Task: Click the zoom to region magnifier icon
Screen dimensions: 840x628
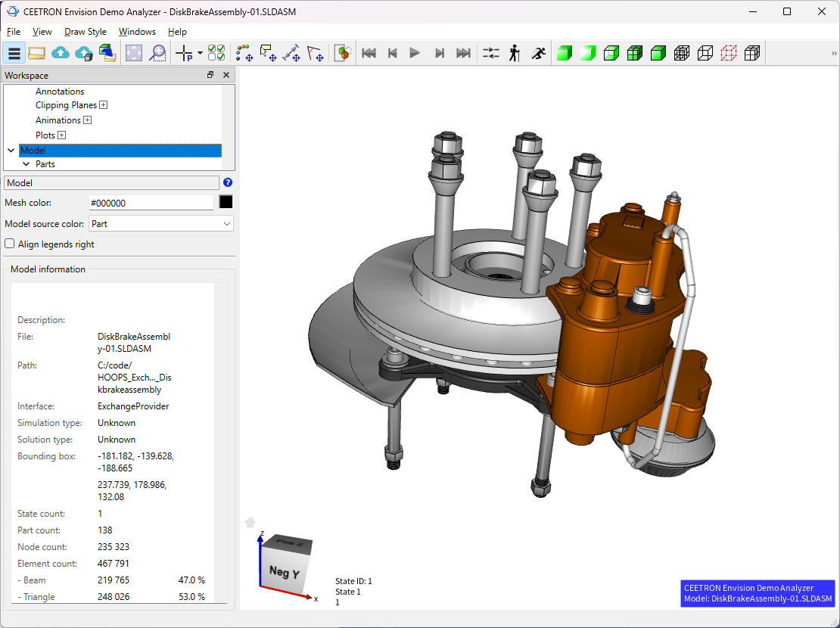Action: [157, 53]
